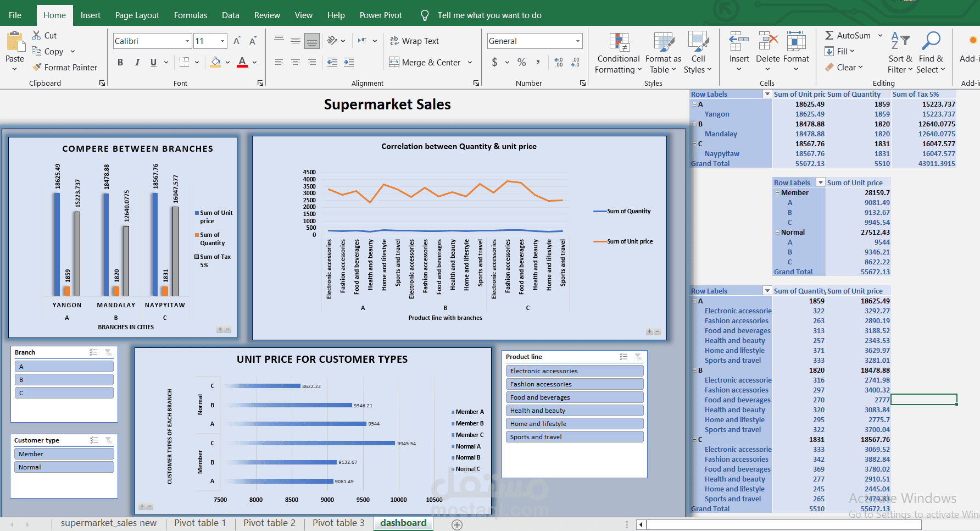Collapse the Normal group in pivot table
This screenshot has width=980, height=531.
click(777, 233)
